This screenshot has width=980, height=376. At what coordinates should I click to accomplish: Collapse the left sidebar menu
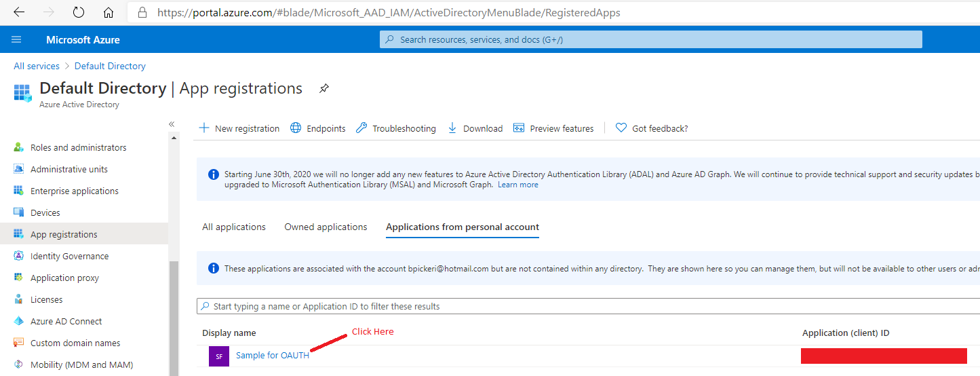(x=172, y=124)
